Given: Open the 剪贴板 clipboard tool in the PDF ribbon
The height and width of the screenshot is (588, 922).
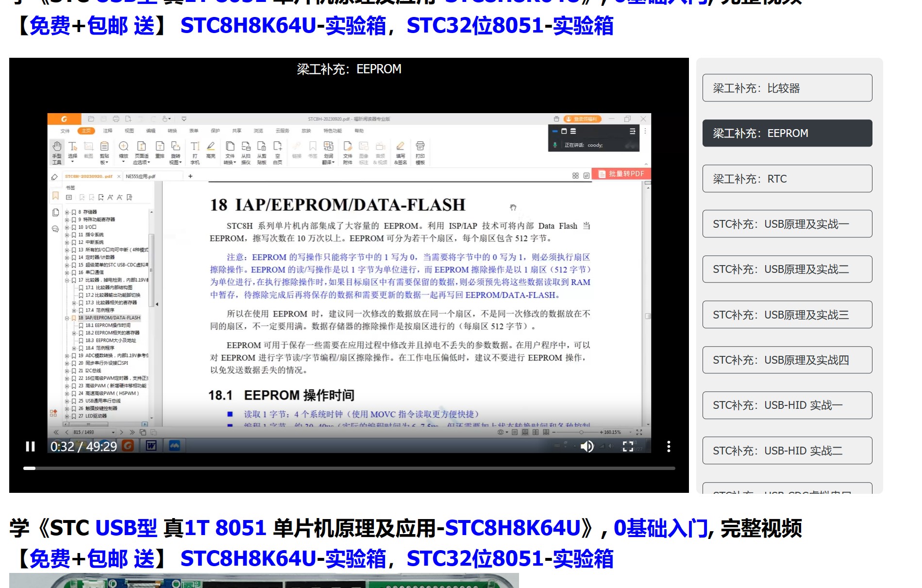Looking at the screenshot, I should pos(104,152).
